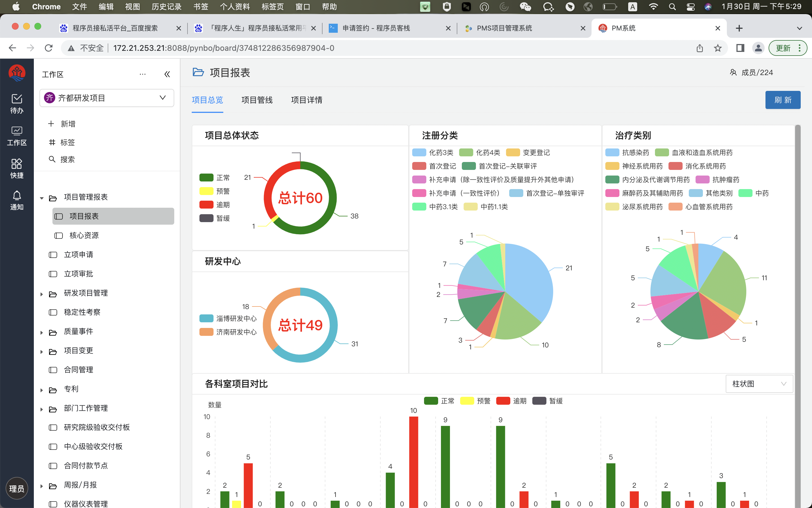Viewport: 812px width, 508px height.
Task: Click the 理员 user avatar
Action: tap(17, 488)
